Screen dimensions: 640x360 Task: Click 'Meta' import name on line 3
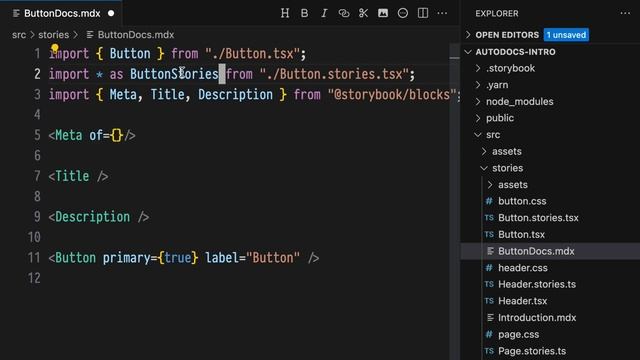(x=123, y=94)
